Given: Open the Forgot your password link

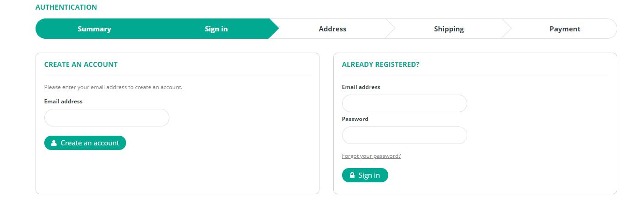Looking at the screenshot, I should (x=371, y=156).
